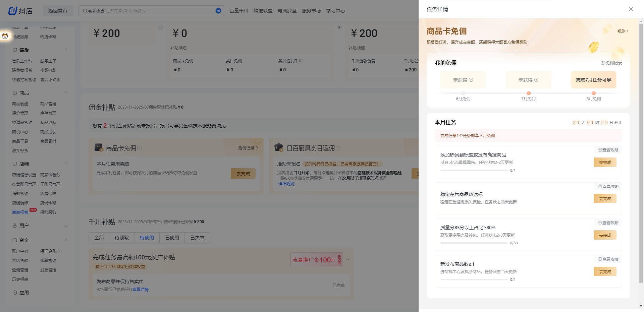Click question mark icon next to 6月免佣 未获得
This screenshot has height=312, width=644.
coord(471,79)
